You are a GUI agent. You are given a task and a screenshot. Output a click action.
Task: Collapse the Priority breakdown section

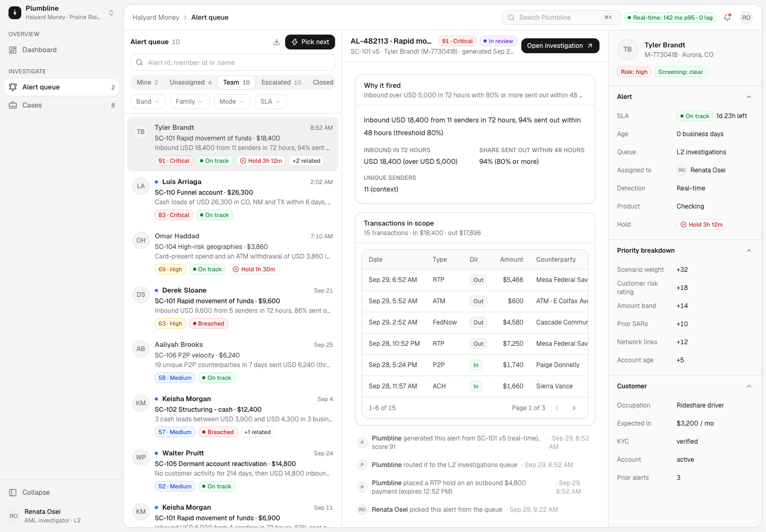(749, 251)
